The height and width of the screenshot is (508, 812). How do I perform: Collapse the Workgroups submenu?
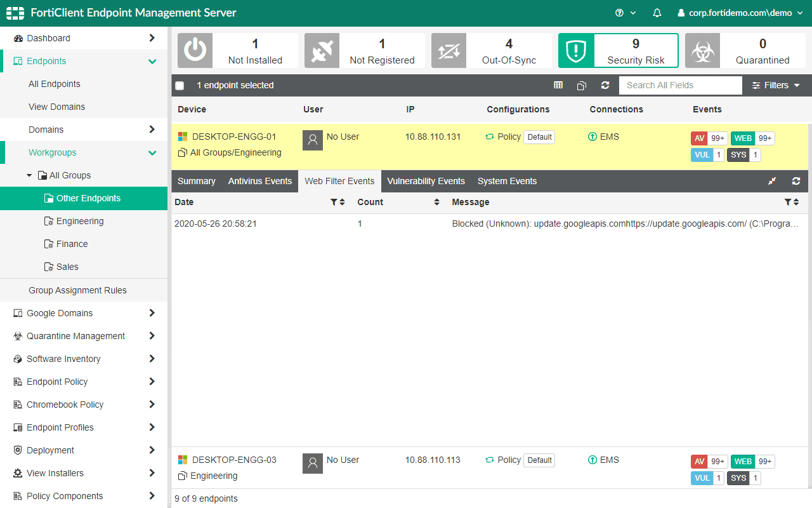pyautogui.click(x=152, y=152)
